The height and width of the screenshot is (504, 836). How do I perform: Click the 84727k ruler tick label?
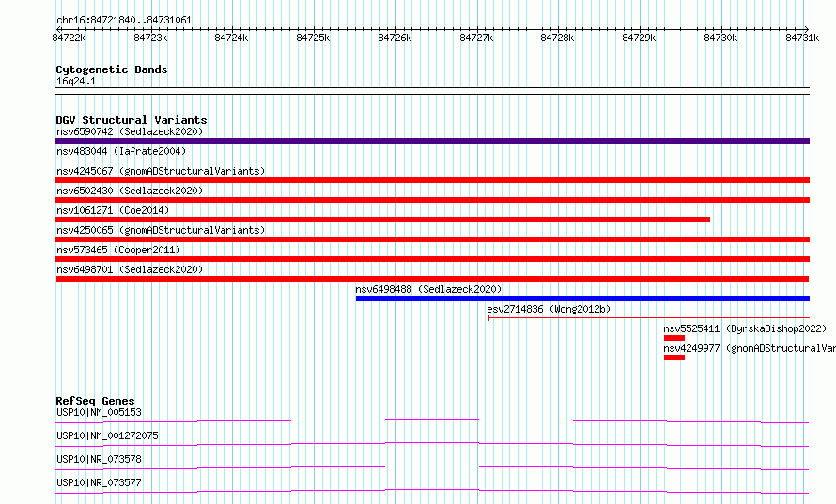click(476, 38)
